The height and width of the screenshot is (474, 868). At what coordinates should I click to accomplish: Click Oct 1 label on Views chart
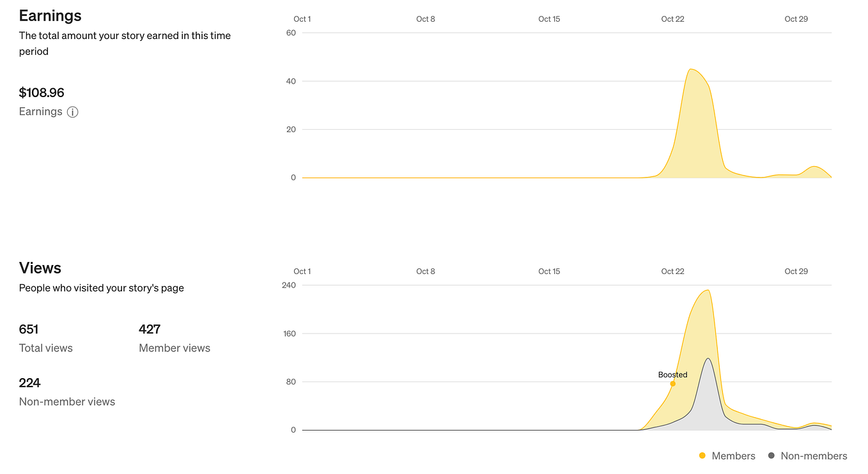pos(302,271)
